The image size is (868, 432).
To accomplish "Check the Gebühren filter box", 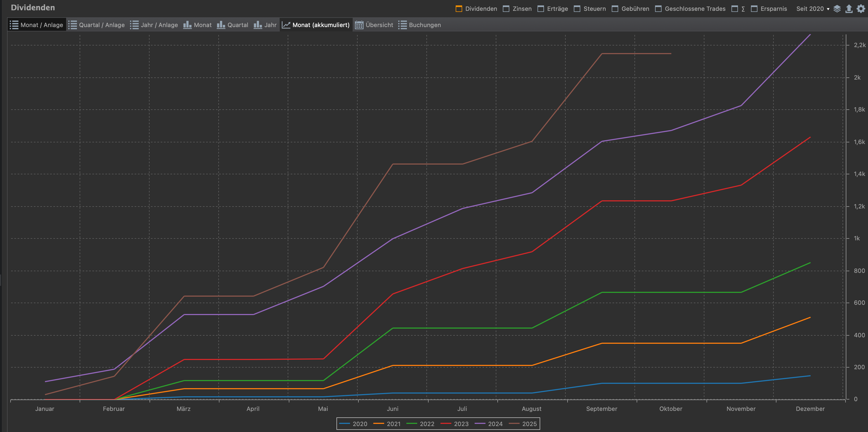I will (615, 9).
